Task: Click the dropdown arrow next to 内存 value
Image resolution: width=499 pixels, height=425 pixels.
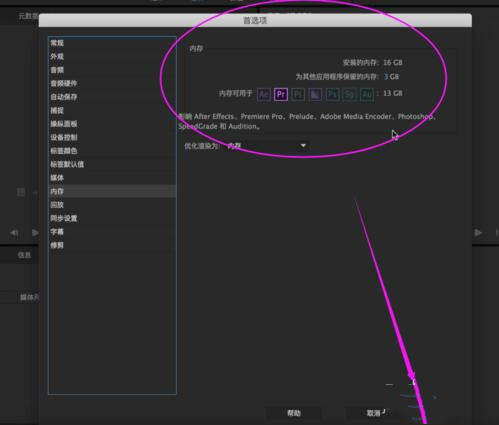Action: pos(303,146)
